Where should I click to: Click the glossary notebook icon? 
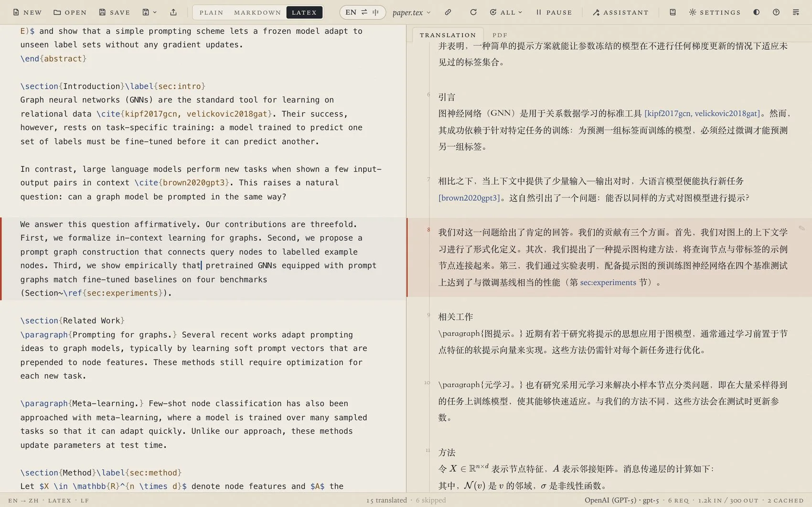point(673,12)
